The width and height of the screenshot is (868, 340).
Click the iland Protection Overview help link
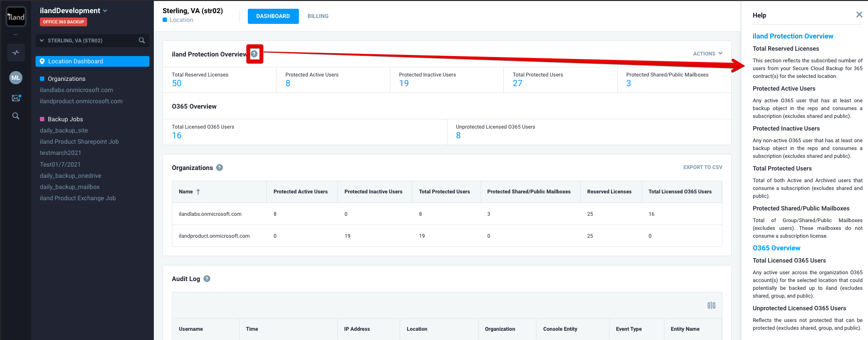tap(793, 36)
